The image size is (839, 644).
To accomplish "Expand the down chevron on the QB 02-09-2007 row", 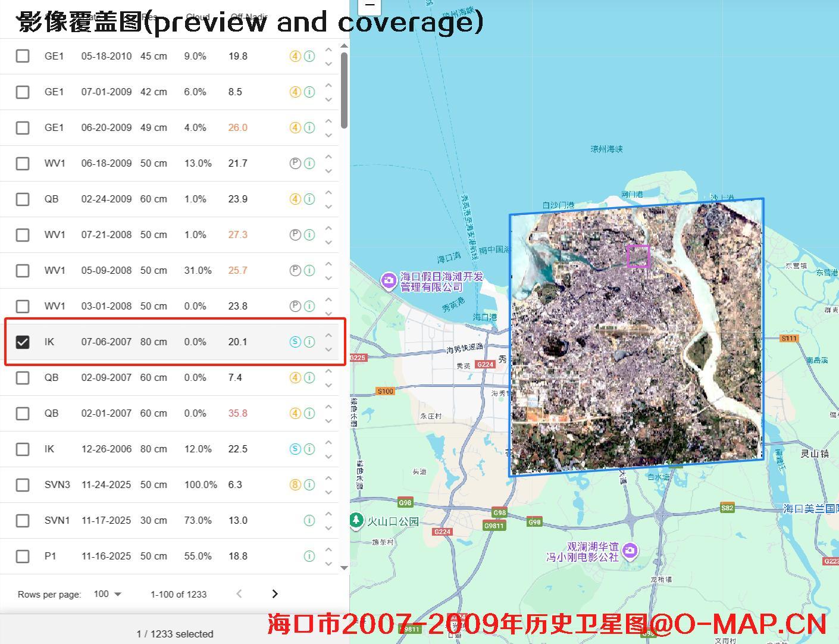I will tap(328, 385).
